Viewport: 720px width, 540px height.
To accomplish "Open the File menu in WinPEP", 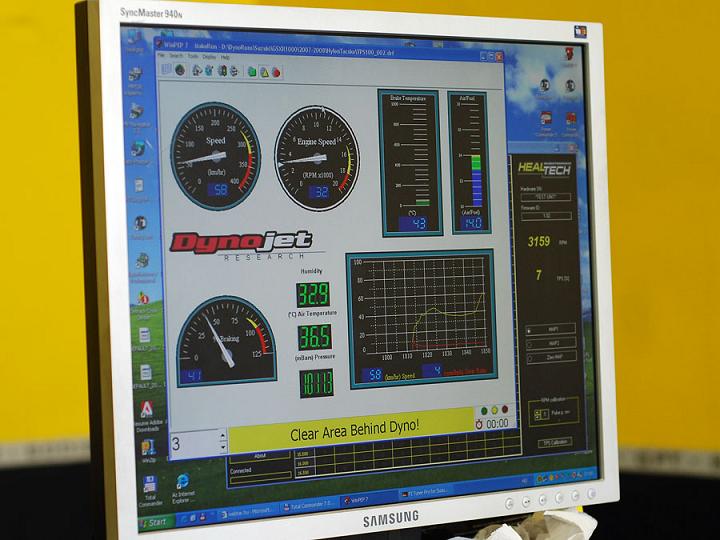I will 161,55.
